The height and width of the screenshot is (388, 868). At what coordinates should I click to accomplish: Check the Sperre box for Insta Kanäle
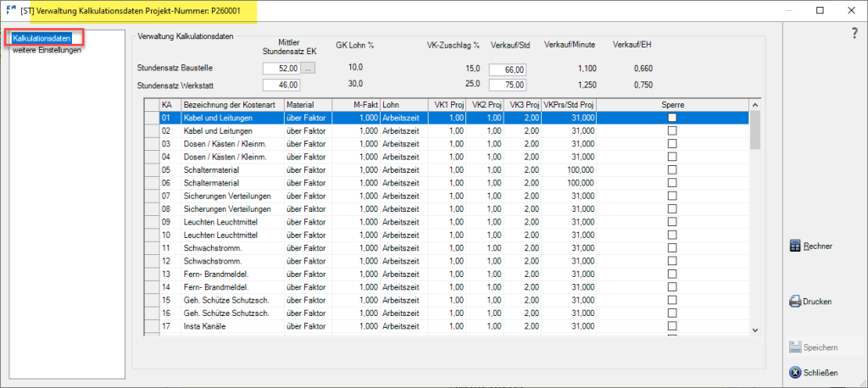click(x=672, y=326)
